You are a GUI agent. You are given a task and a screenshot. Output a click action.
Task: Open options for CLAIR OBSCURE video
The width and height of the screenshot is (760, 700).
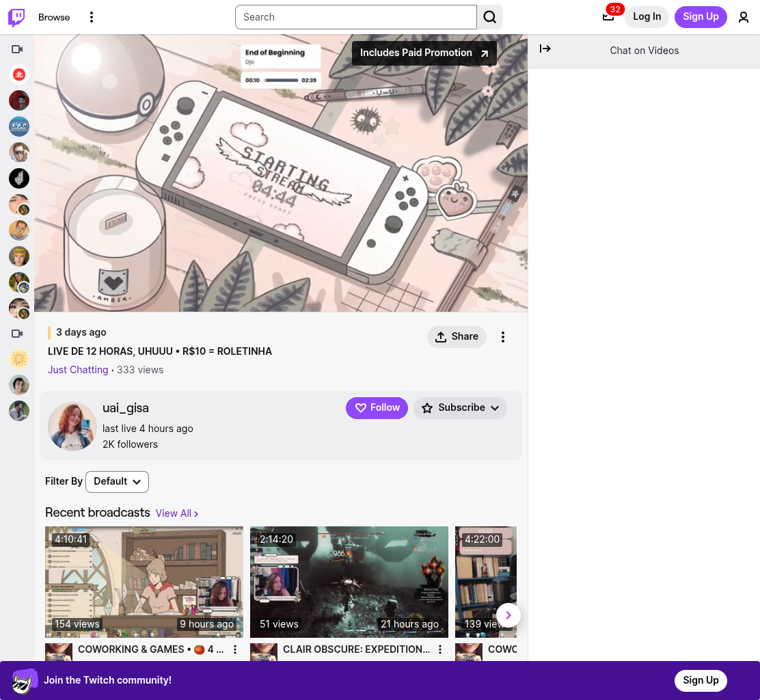point(440,649)
